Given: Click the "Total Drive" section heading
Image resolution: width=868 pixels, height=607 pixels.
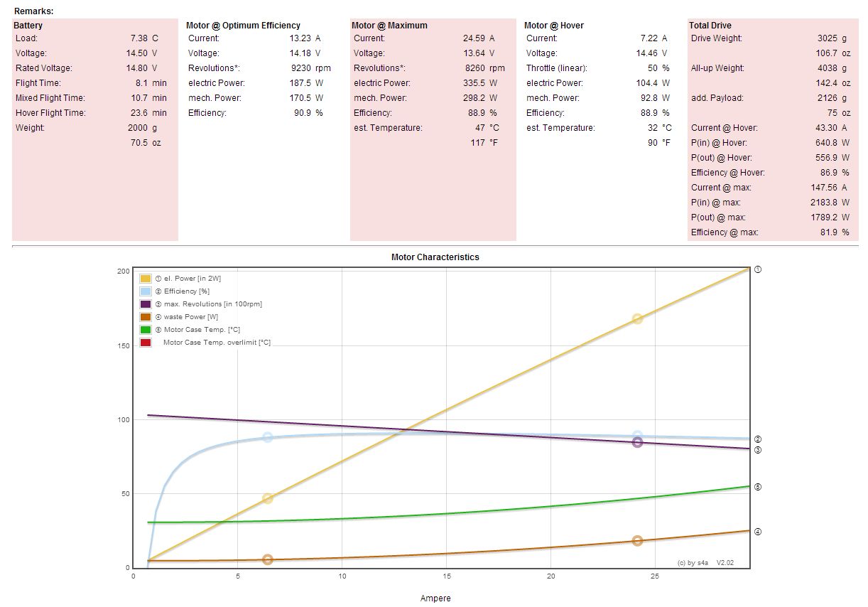Looking at the screenshot, I should pyautogui.click(x=710, y=26).
